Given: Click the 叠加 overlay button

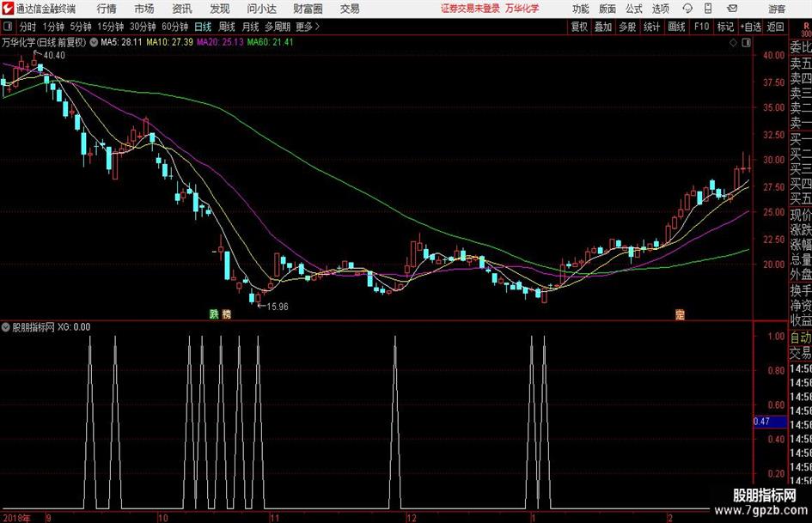Looking at the screenshot, I should point(603,27).
